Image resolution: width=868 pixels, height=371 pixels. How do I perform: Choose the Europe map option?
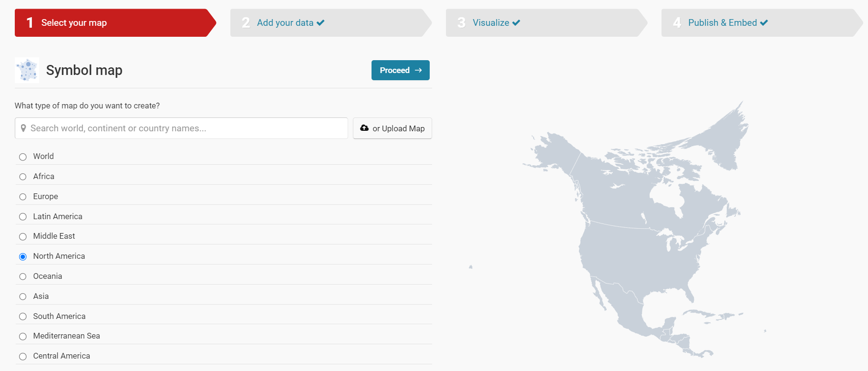[x=23, y=197]
